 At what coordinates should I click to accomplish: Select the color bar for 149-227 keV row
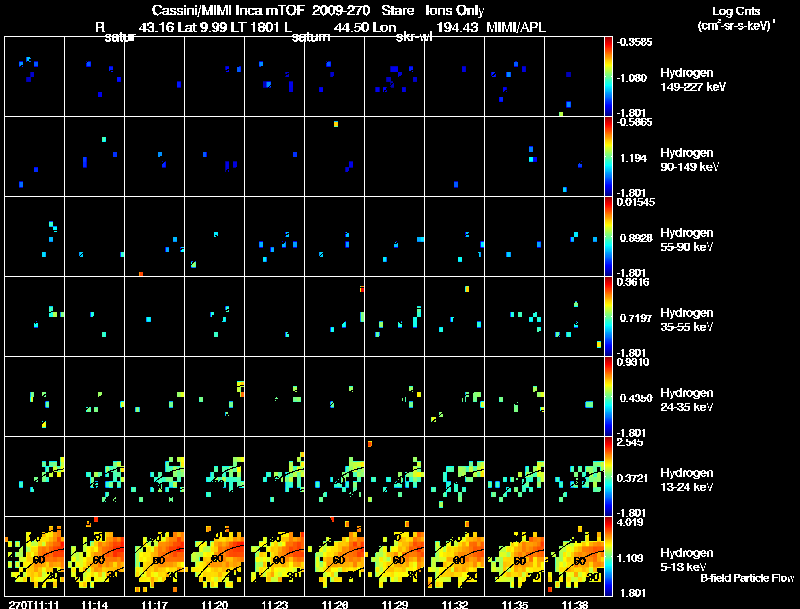[x=608, y=77]
